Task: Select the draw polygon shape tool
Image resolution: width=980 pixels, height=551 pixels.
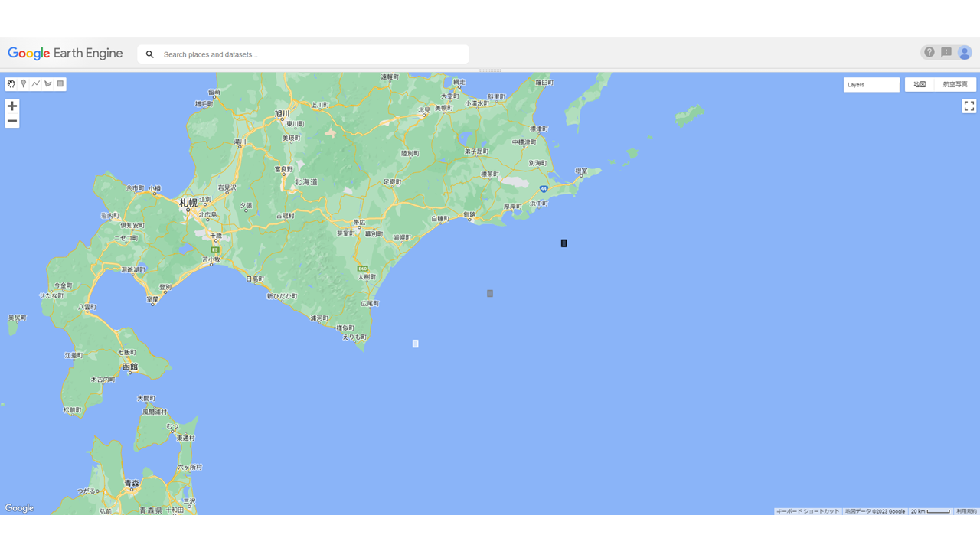Action: (x=48, y=84)
